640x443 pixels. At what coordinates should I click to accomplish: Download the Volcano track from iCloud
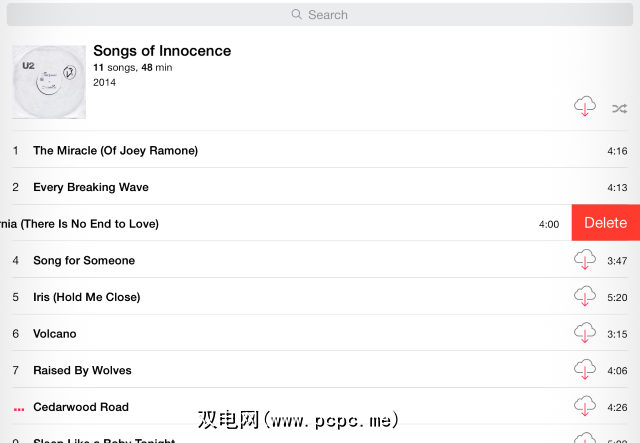click(x=585, y=333)
